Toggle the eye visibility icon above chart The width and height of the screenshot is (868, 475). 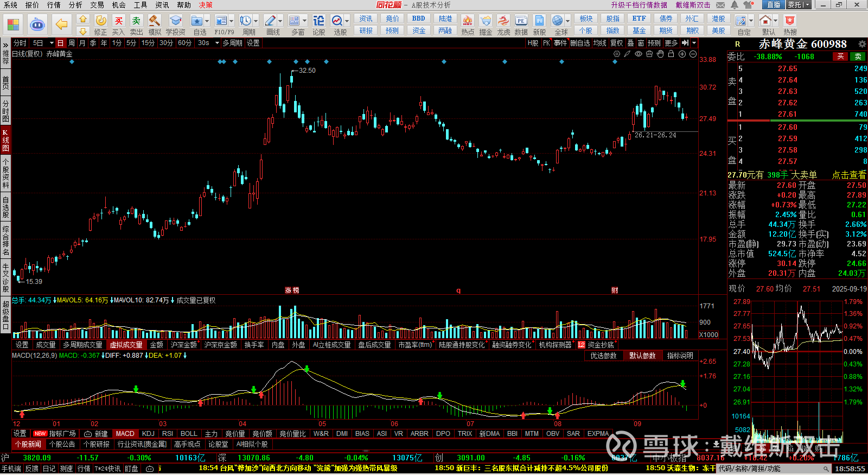coord(639,54)
